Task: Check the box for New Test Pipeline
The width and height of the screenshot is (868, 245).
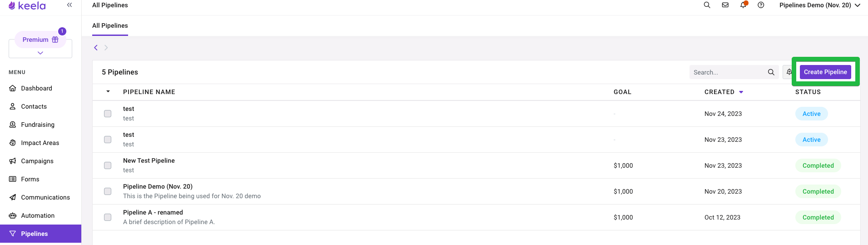Action: [108, 165]
